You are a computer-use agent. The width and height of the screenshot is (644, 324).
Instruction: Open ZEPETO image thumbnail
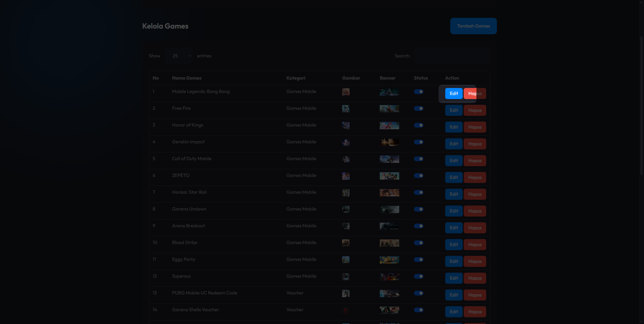pos(346,176)
